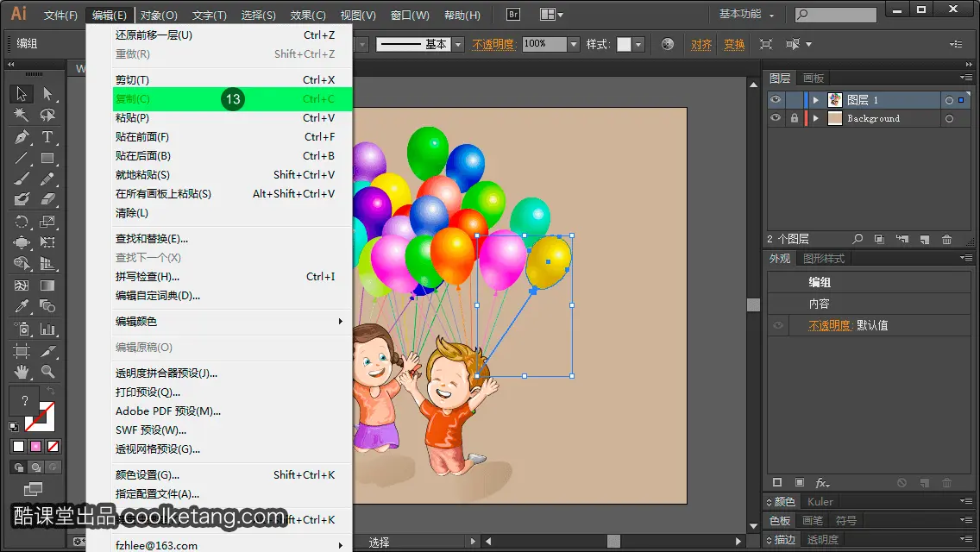Viewport: 980px width, 552px height.
Task: Select the Rotate tool
Action: tap(22, 222)
